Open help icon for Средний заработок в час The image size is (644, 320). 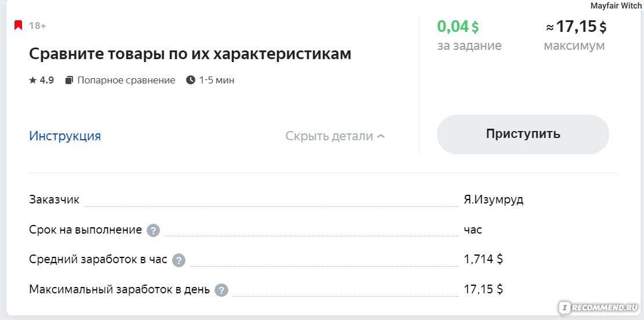click(x=179, y=260)
